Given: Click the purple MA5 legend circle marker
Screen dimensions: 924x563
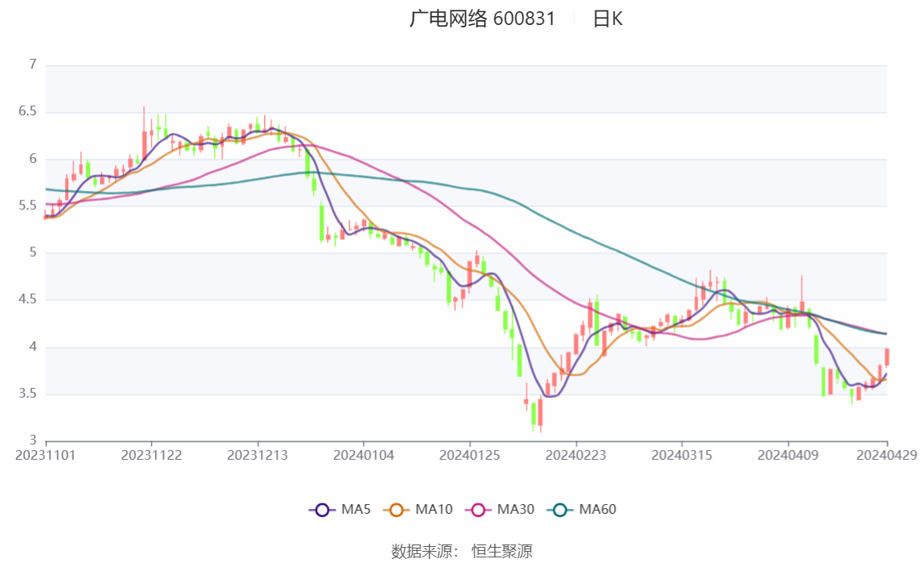Looking at the screenshot, I should click(x=322, y=510).
